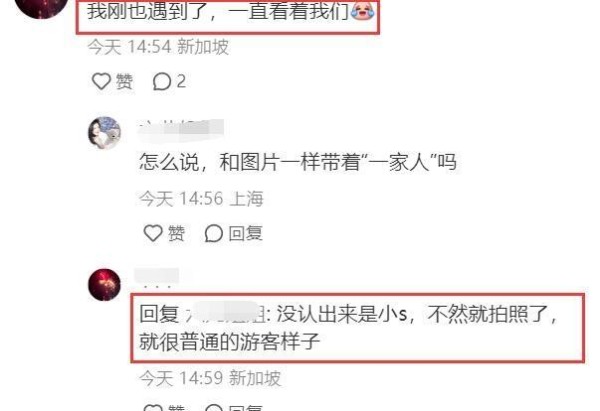
Task: Select comment text 我刚也遇到了，一直看着我们
Action: point(217,10)
